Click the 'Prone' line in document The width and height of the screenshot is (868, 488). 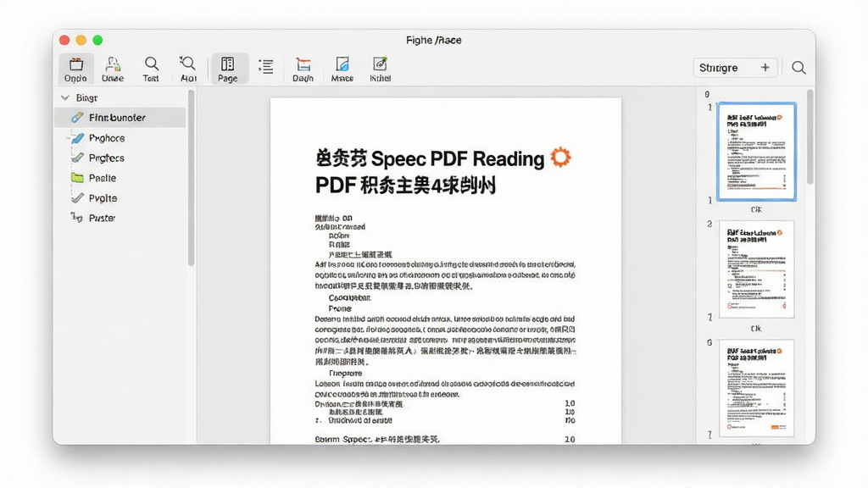339,308
